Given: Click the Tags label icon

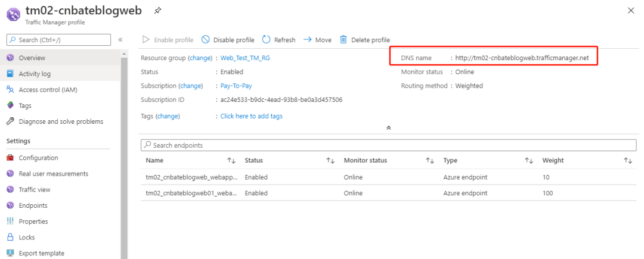Looking at the screenshot, I should (x=11, y=105).
